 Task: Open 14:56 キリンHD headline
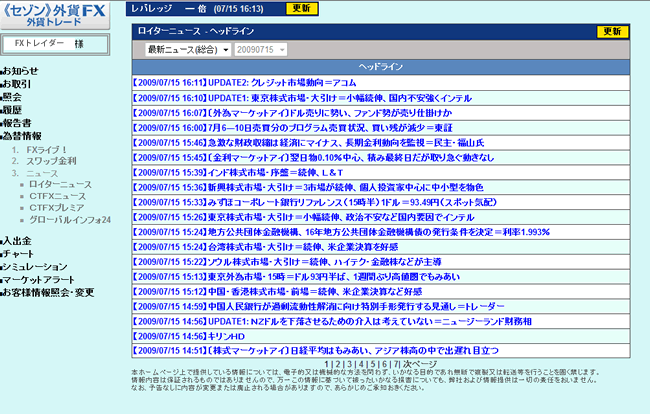click(x=189, y=337)
